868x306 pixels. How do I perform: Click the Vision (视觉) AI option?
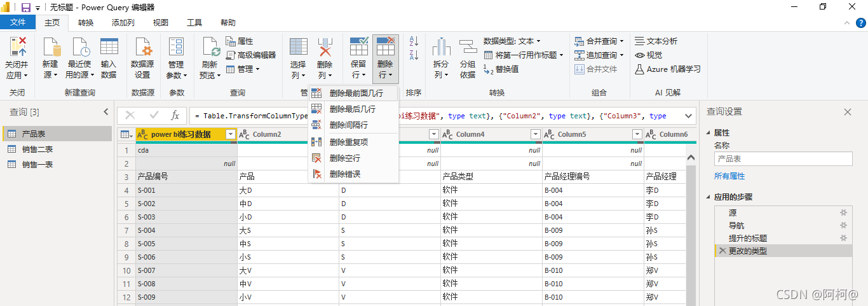click(x=649, y=55)
